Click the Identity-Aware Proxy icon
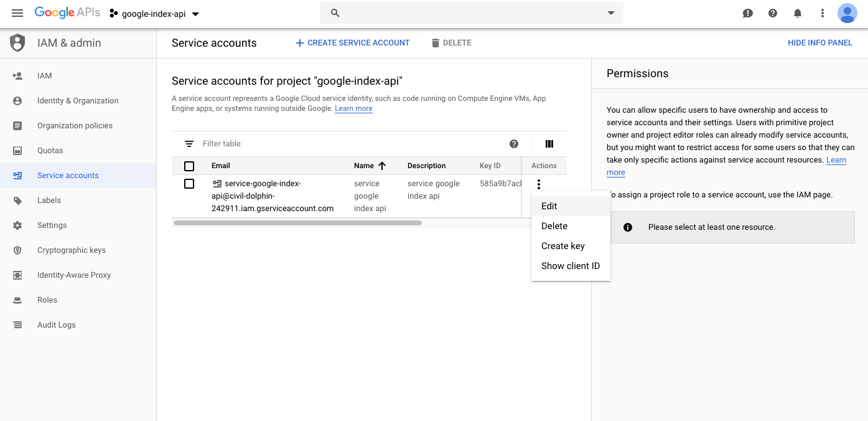Viewport: 868px width, 421px height. [x=17, y=275]
